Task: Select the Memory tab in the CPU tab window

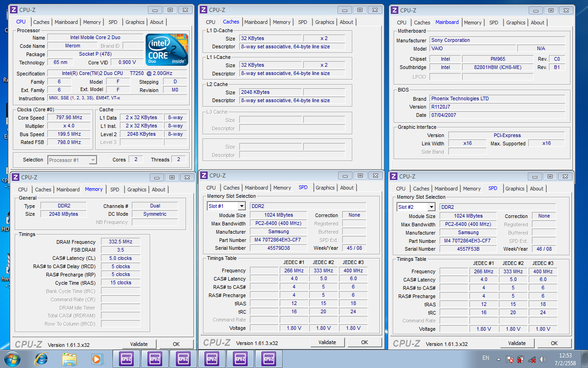Action: [92, 22]
